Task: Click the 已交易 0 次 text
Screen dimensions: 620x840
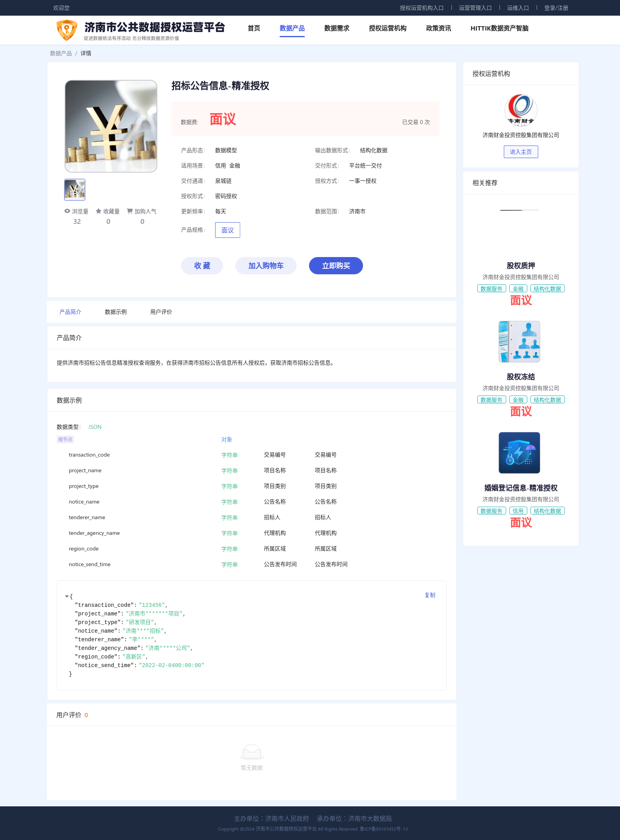Action: tap(416, 122)
